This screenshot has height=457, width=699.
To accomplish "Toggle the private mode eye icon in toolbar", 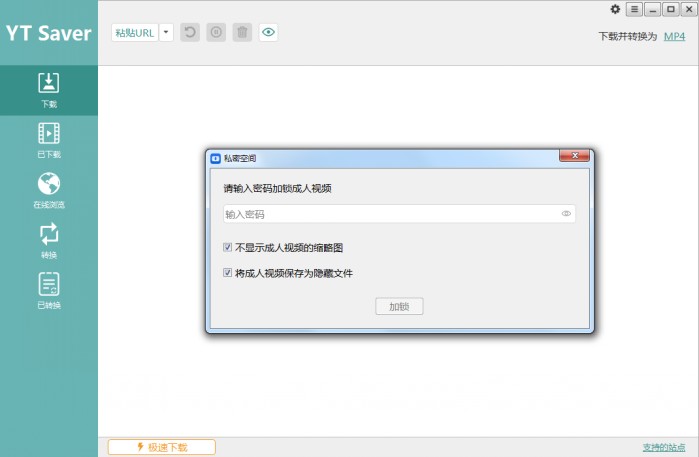I will (268, 33).
